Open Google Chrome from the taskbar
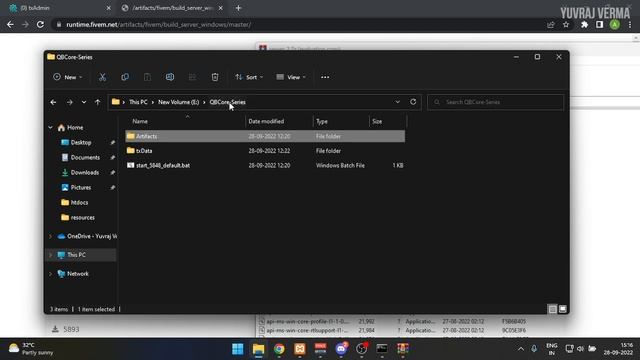The image size is (640, 360). tap(279, 349)
